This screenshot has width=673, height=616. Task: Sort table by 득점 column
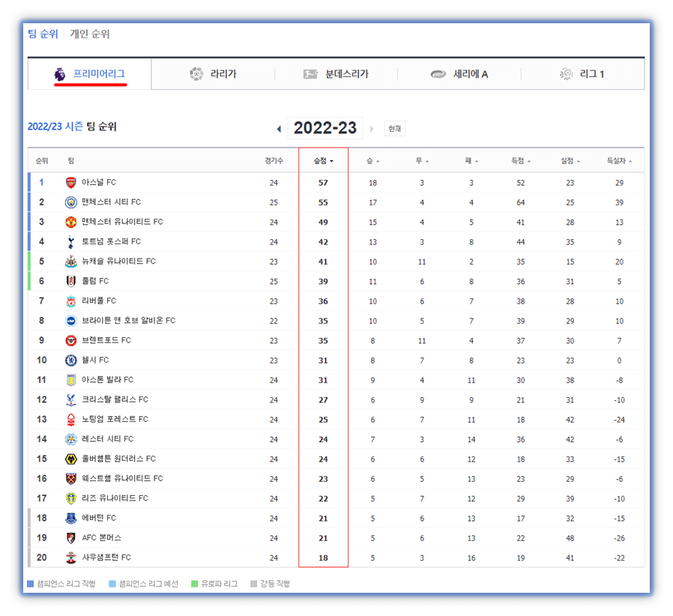(x=521, y=161)
